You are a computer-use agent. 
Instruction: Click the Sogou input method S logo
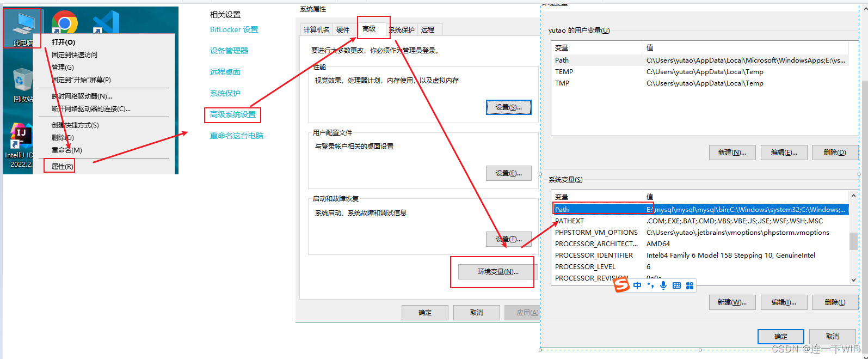621,285
